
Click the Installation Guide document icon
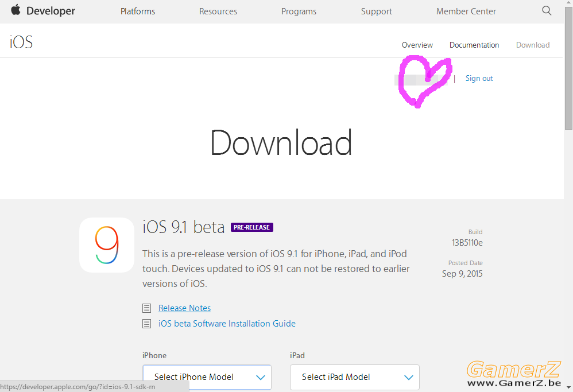(146, 324)
